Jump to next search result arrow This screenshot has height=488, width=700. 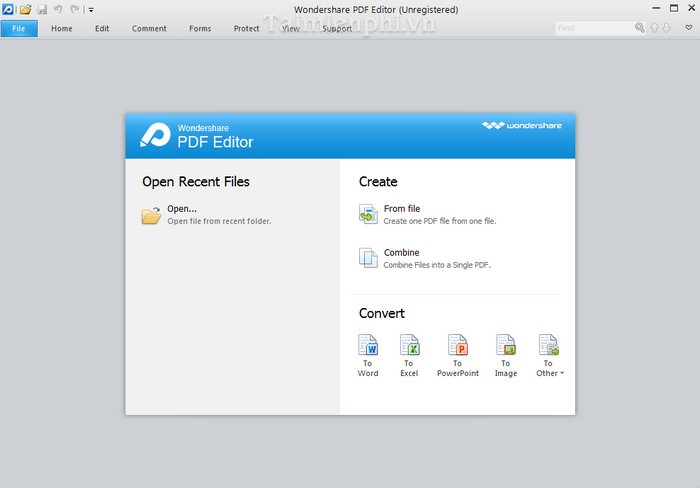pos(667,28)
